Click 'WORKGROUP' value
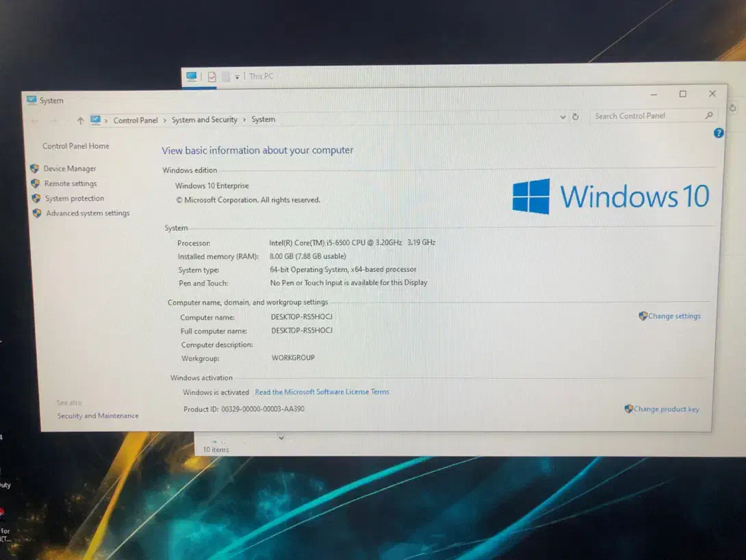 click(x=293, y=357)
